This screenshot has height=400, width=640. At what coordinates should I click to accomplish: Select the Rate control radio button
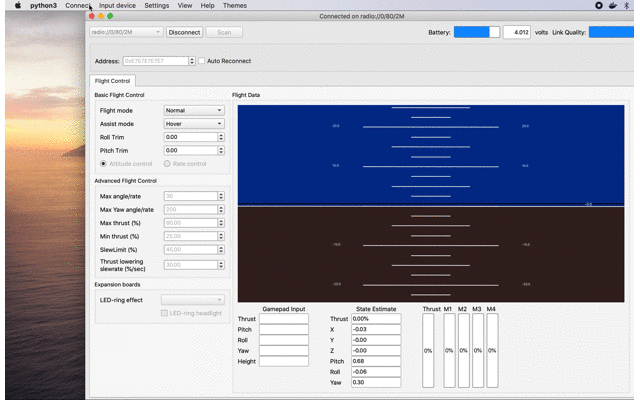point(169,163)
